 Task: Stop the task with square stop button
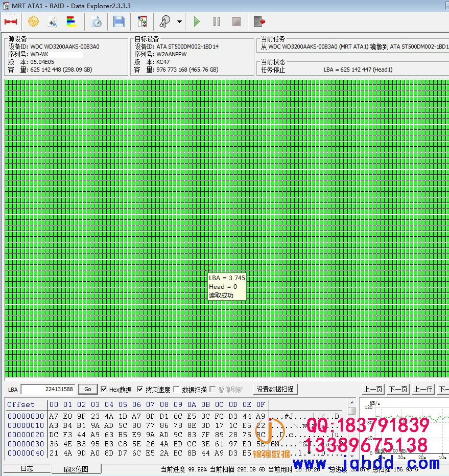point(237,21)
